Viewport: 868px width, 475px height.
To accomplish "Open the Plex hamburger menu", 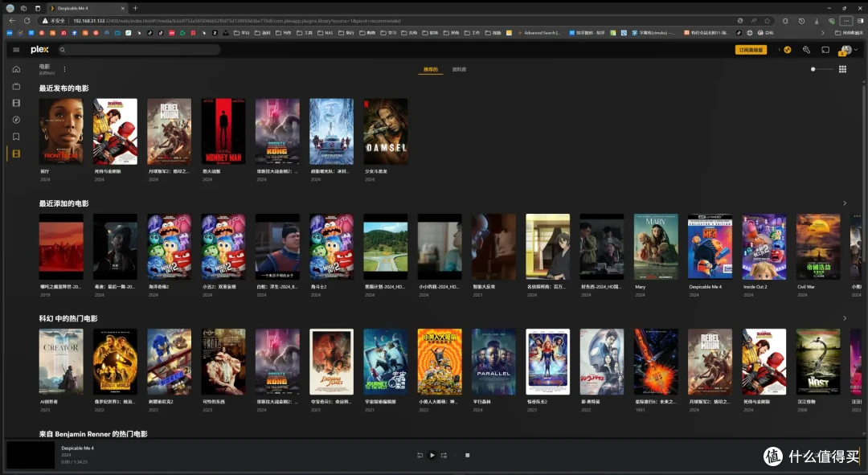I will (16, 50).
